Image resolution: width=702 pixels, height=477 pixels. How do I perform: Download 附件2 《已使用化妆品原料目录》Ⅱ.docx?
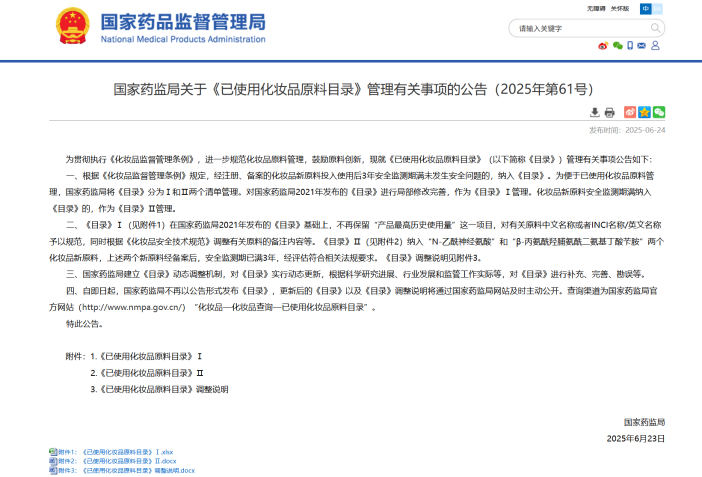(117, 461)
